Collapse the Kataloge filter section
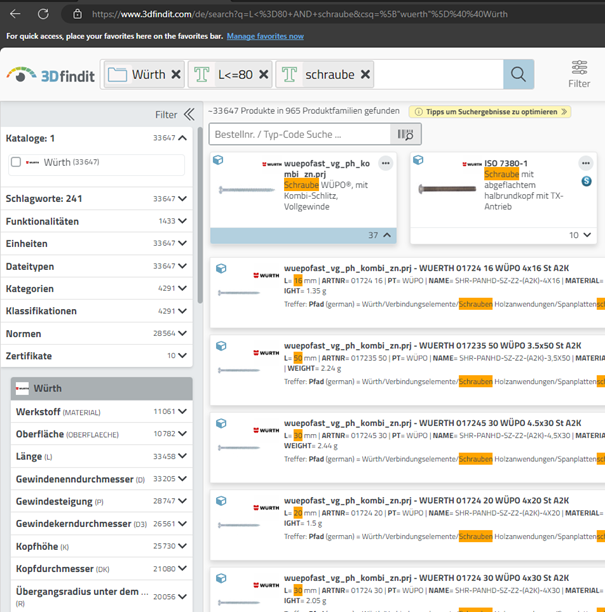605x612 pixels. tap(182, 138)
